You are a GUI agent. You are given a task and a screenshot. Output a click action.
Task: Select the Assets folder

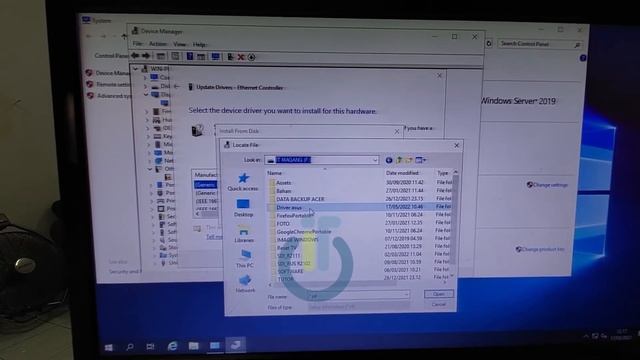click(283, 183)
